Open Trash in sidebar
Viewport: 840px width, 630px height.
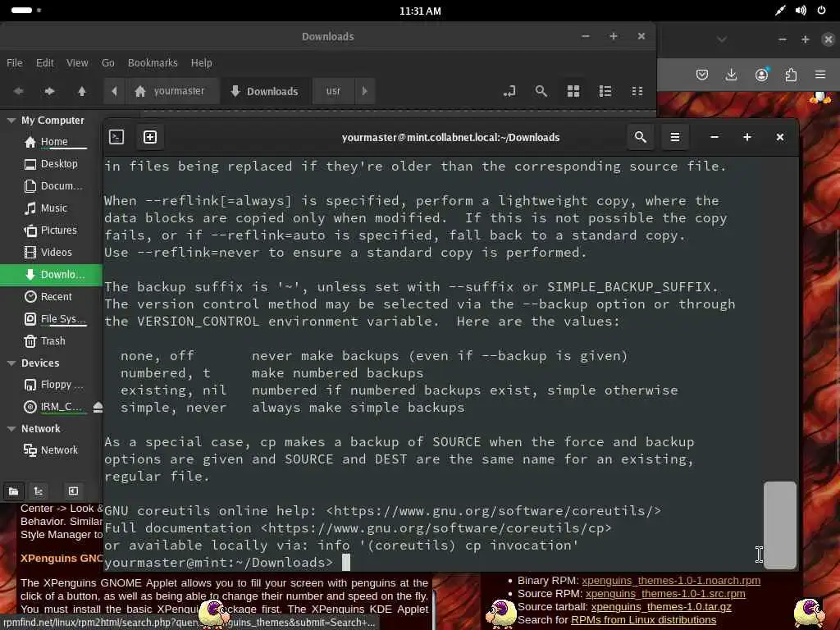click(x=51, y=340)
